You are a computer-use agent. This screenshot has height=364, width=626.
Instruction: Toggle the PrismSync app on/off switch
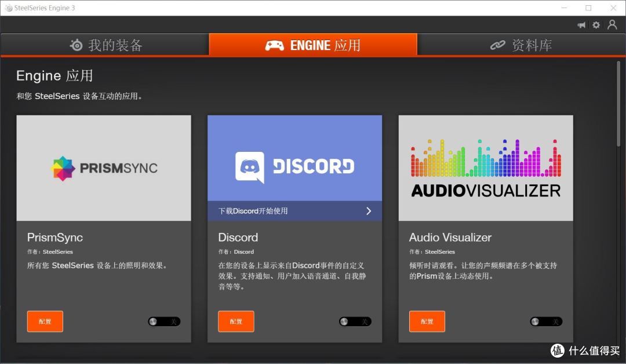point(164,321)
